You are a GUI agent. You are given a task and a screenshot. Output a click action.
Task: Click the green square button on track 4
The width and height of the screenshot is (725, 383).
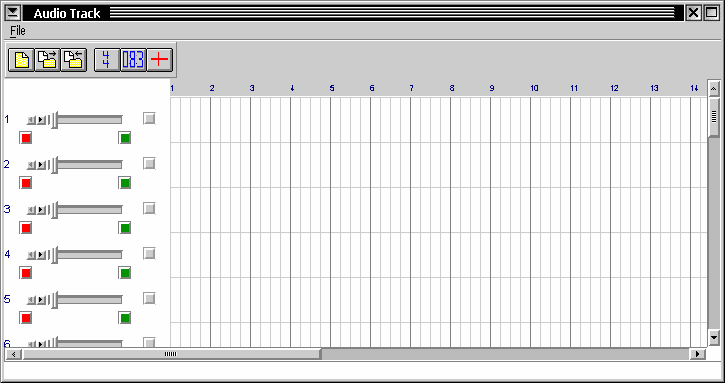(x=124, y=272)
